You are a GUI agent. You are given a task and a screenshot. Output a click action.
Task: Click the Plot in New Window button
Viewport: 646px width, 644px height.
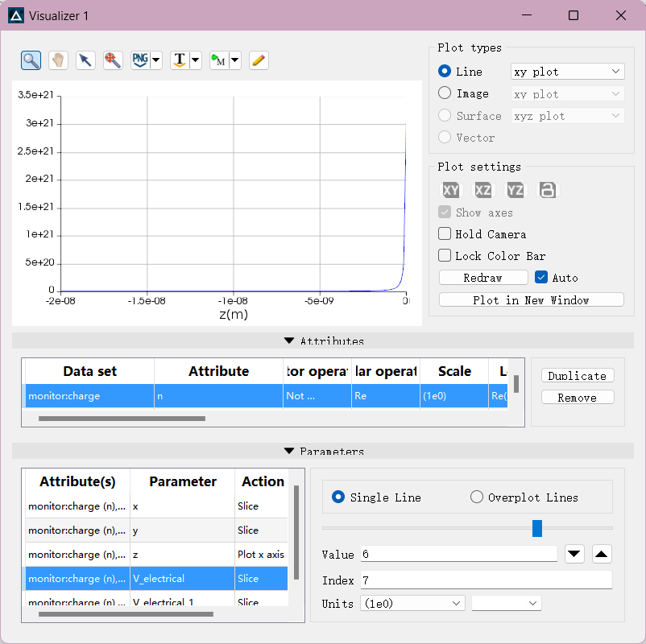click(x=531, y=300)
